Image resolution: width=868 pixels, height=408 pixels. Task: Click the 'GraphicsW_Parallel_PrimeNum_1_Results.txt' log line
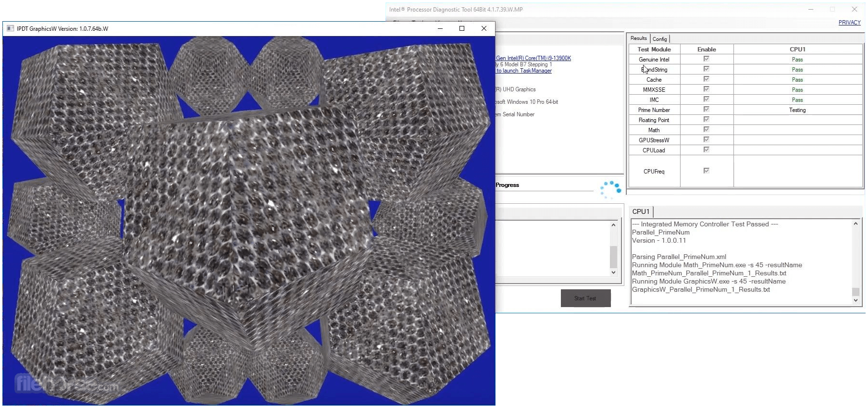701,289
